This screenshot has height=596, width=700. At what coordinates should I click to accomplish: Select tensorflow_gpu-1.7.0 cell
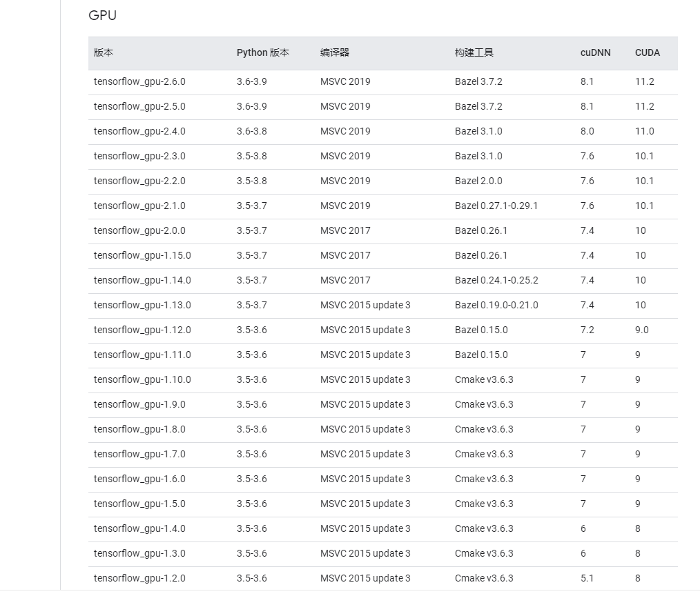139,454
